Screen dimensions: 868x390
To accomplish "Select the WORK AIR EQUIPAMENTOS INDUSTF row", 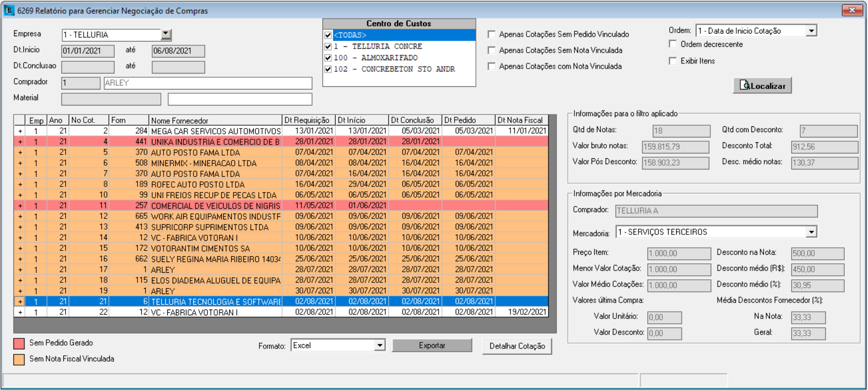I will click(281, 216).
